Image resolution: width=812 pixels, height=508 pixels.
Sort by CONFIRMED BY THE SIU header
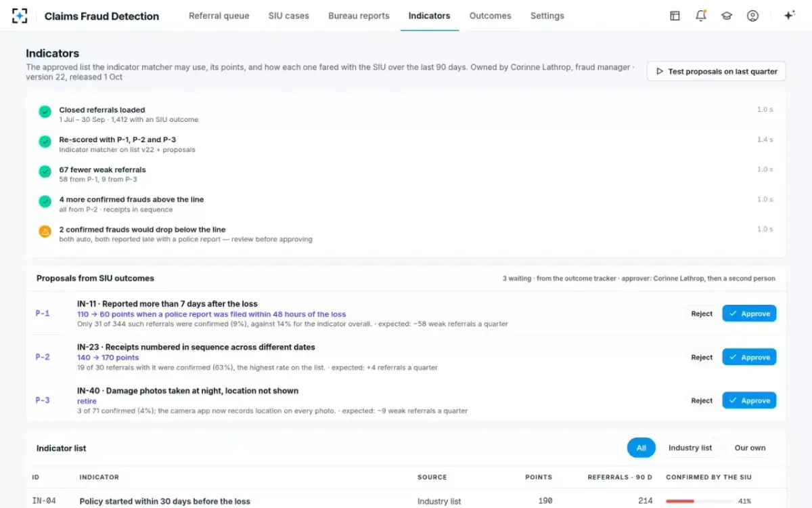708,478
